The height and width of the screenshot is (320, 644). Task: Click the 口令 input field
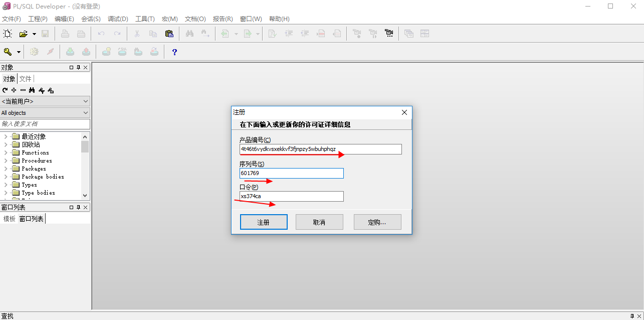(x=292, y=196)
